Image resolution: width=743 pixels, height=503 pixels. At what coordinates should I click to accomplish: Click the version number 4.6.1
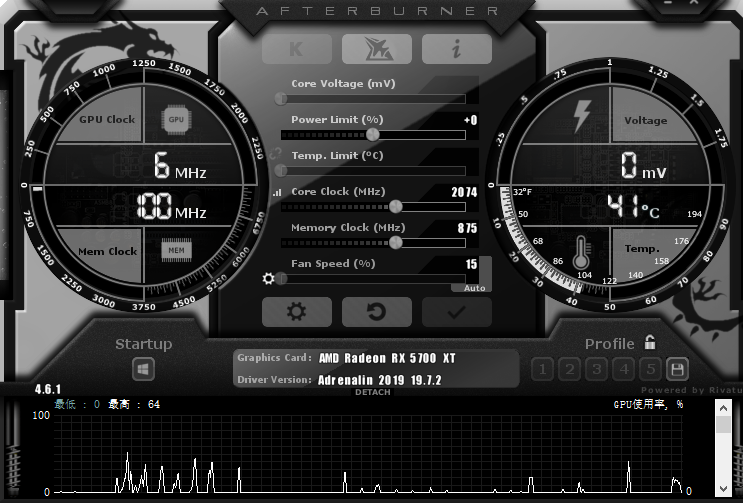[48, 389]
